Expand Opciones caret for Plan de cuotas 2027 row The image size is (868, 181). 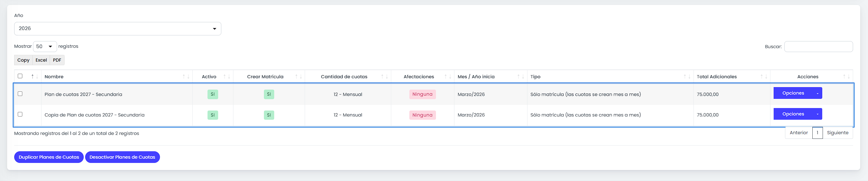818,93
